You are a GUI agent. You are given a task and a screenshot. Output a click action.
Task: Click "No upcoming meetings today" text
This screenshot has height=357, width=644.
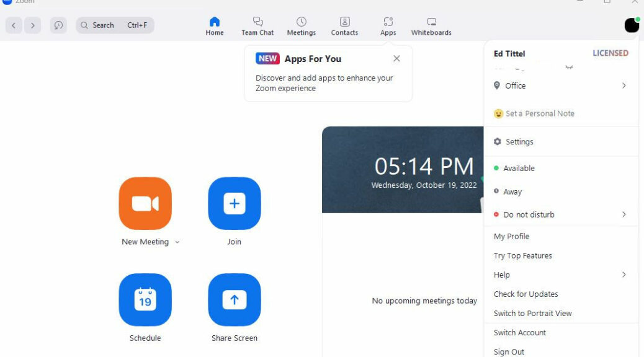pos(424,301)
